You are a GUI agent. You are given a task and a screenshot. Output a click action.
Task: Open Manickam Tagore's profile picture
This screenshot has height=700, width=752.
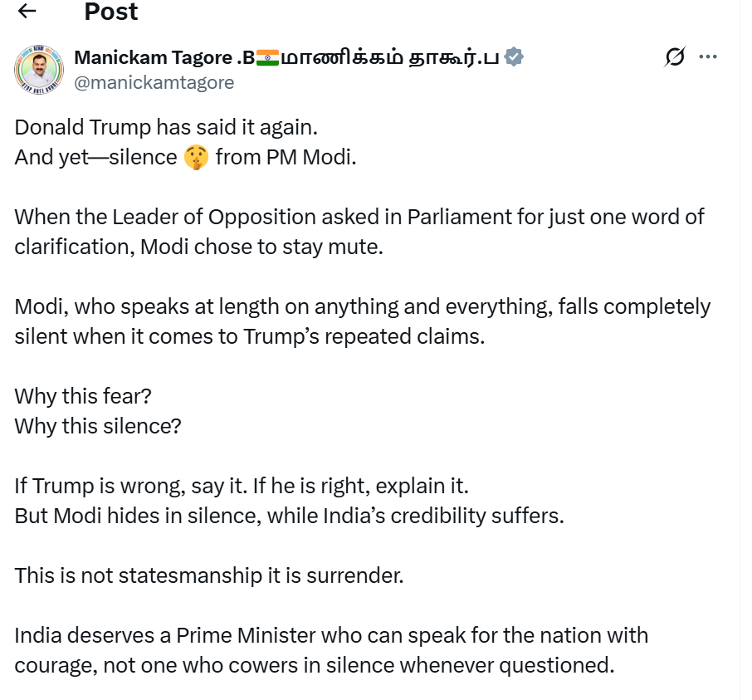39,68
